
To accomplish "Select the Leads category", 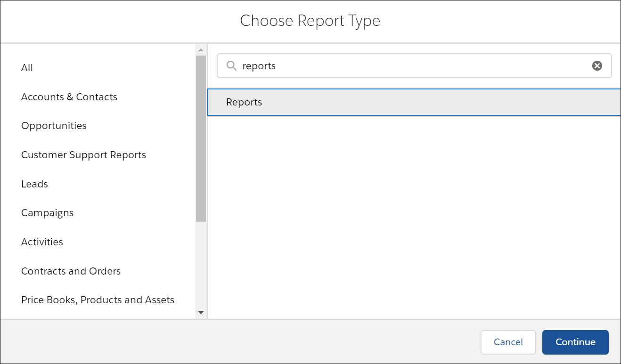I will (x=34, y=184).
